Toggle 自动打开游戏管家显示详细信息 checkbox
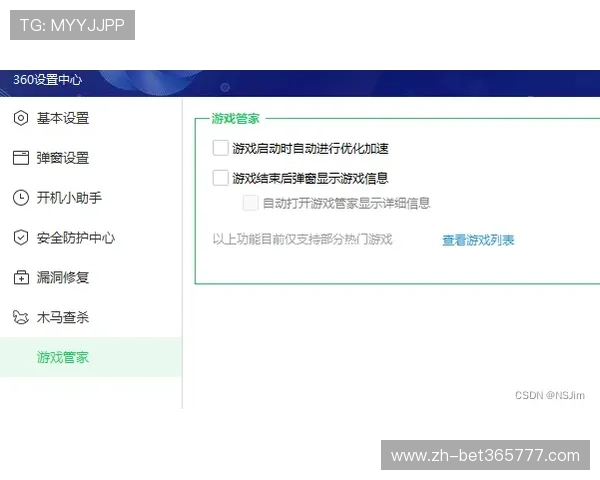 pos(250,203)
